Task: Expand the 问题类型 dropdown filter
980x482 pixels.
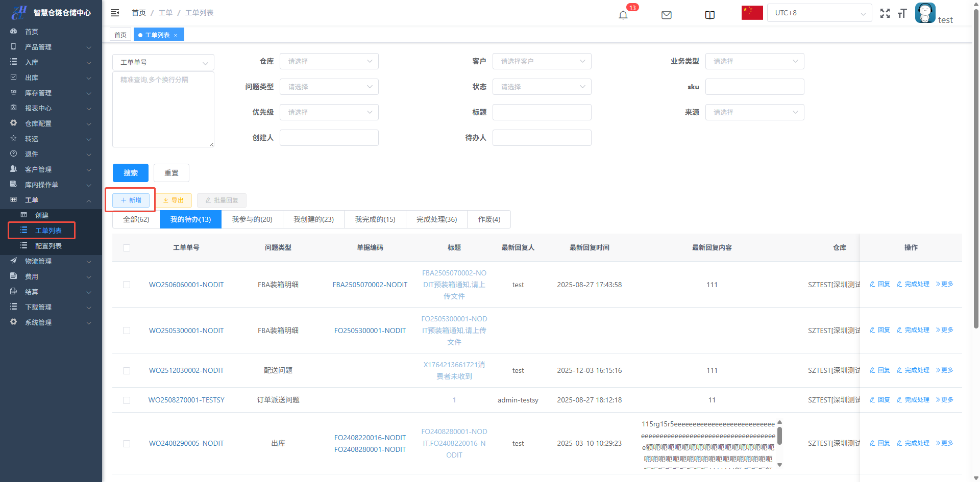Action: pyautogui.click(x=329, y=87)
